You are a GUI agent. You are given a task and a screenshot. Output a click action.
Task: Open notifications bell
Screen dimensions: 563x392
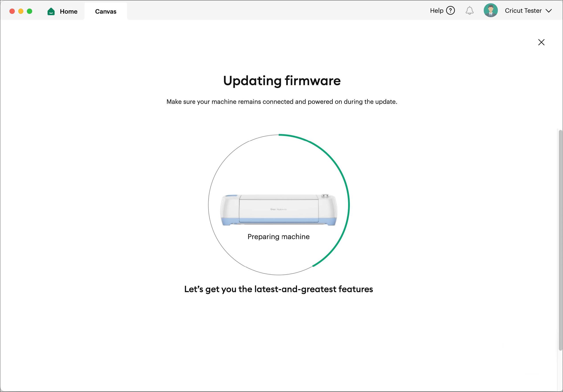tap(470, 11)
